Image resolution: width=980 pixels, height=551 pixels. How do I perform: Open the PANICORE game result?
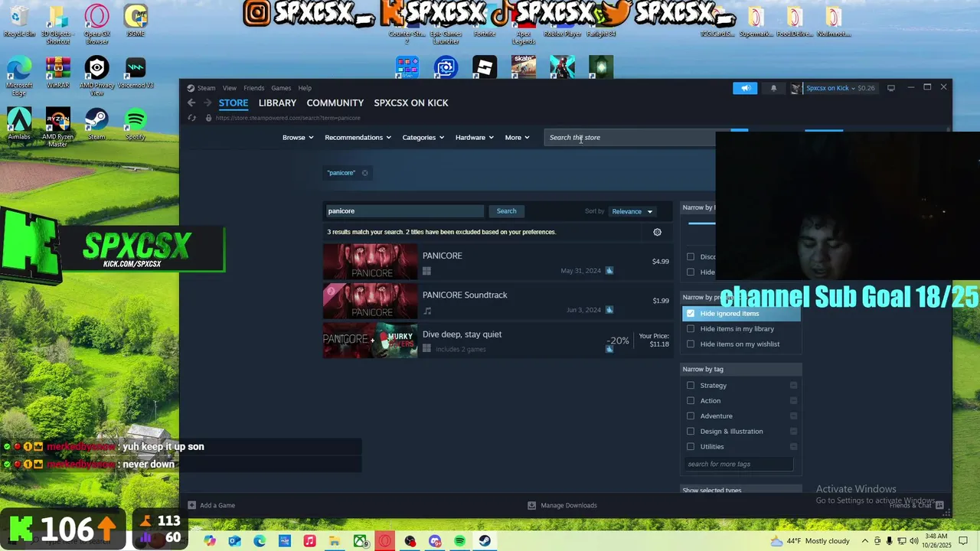[x=497, y=261]
